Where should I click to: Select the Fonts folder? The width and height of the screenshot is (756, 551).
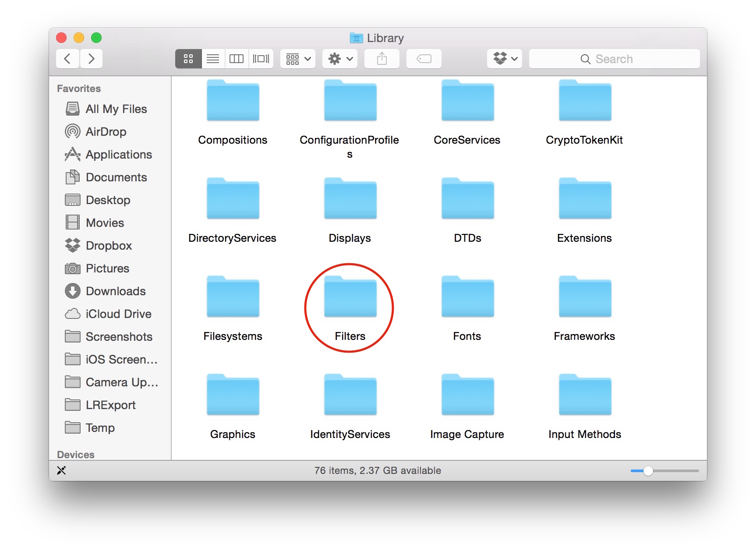point(467,297)
